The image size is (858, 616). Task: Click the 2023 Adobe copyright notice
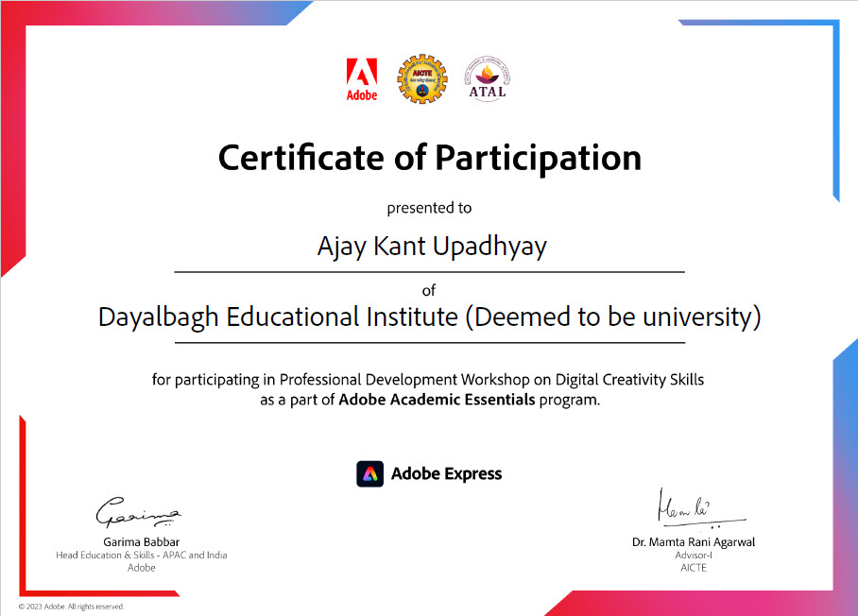(x=72, y=607)
